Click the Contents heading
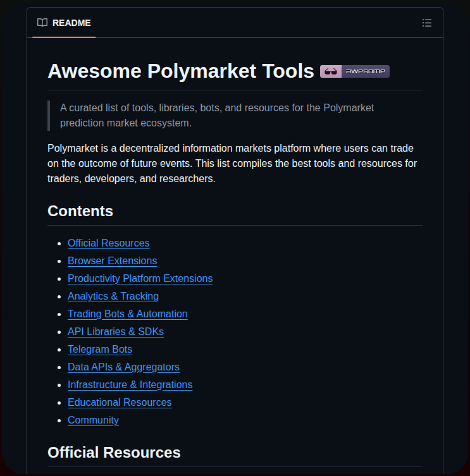470x476 pixels. (80, 211)
